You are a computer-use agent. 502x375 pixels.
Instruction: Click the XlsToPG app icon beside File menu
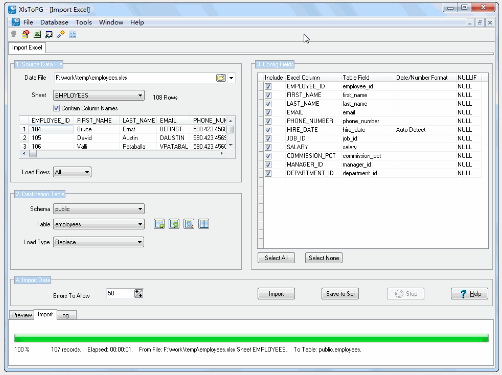pyautogui.click(x=16, y=22)
